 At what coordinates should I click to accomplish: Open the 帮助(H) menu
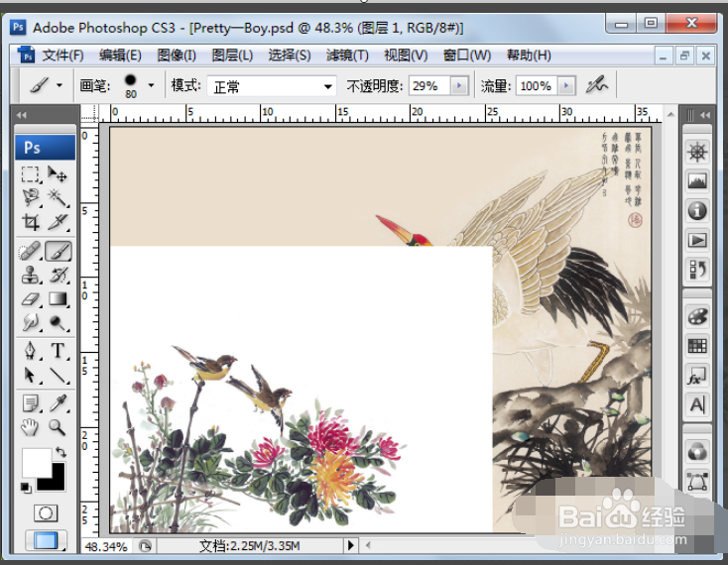pos(529,56)
